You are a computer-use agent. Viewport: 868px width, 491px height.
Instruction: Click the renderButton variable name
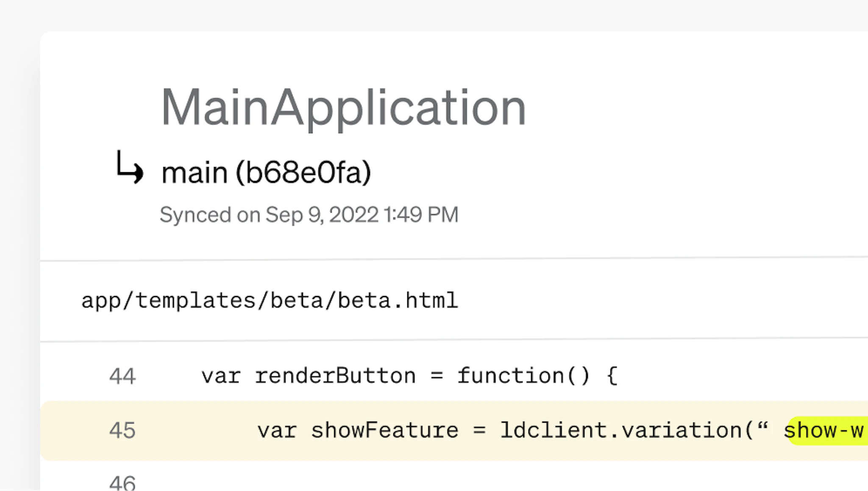335,376
